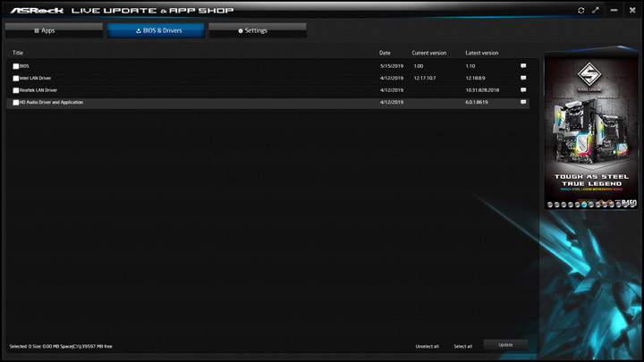Screen dimensions: 644x362
Task: Sort by the Date column header
Action: [x=385, y=53]
